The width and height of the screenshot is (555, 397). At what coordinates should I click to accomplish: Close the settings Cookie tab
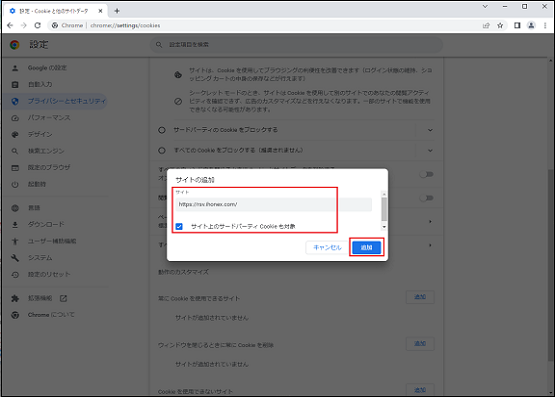100,11
